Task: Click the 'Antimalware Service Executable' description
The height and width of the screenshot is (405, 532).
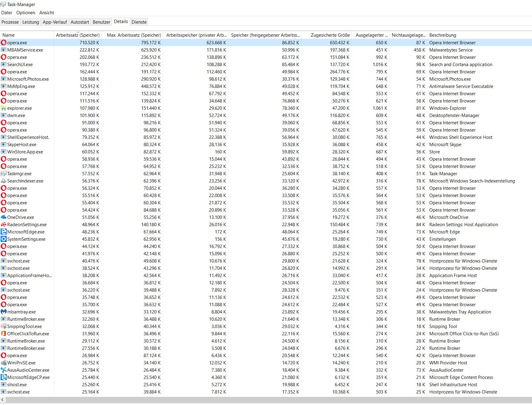Action: pyautogui.click(x=461, y=86)
